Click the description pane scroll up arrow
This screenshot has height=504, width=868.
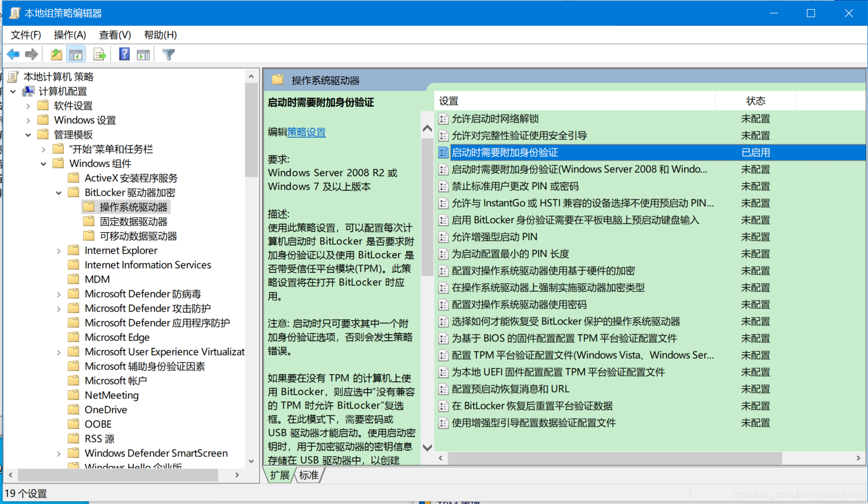pos(427,128)
